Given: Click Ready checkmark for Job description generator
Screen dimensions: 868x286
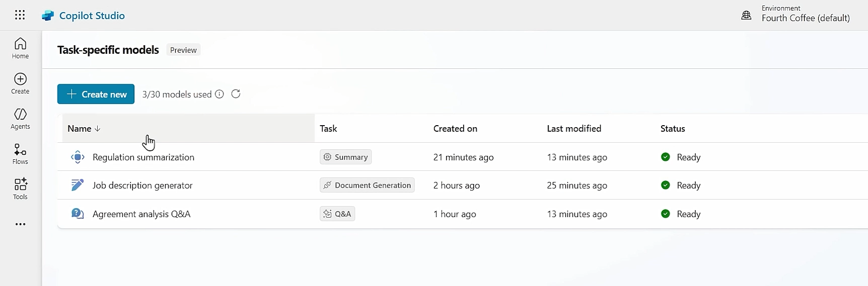Looking at the screenshot, I should click(x=666, y=185).
